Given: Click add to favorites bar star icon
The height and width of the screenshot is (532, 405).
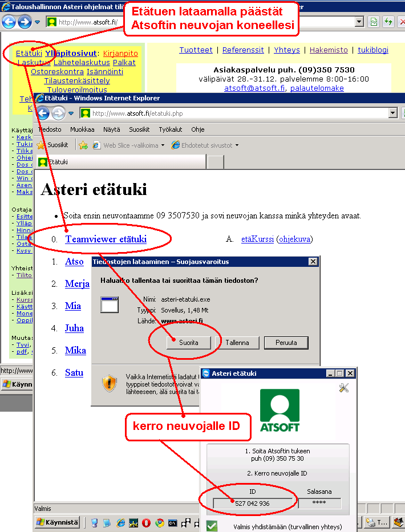Looking at the screenshot, I should point(83,145).
